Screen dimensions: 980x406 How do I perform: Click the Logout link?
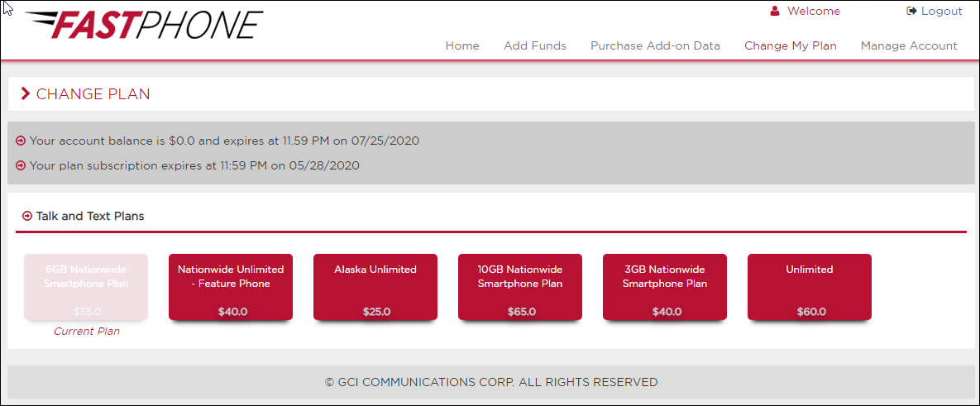click(x=942, y=11)
